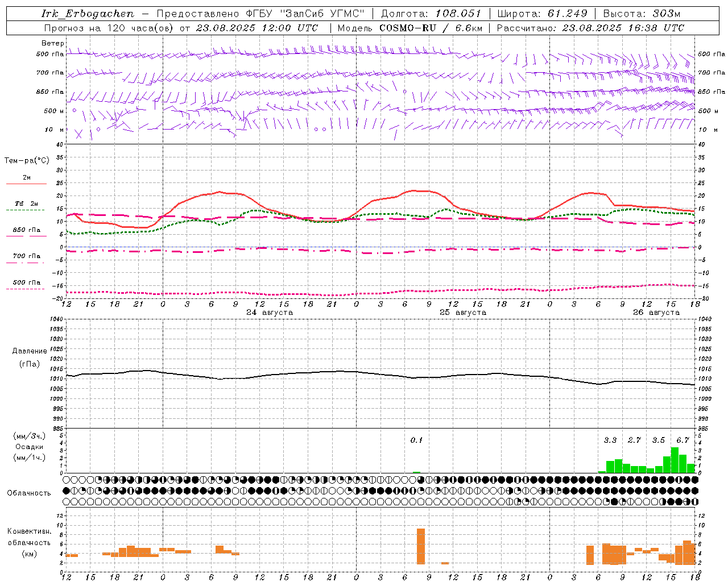Click the precipitation total 6.7
728x582 pixels.
682,440
